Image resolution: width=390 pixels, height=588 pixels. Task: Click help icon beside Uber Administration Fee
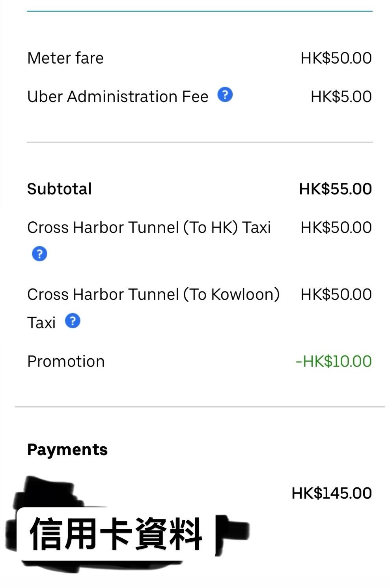[x=225, y=95]
